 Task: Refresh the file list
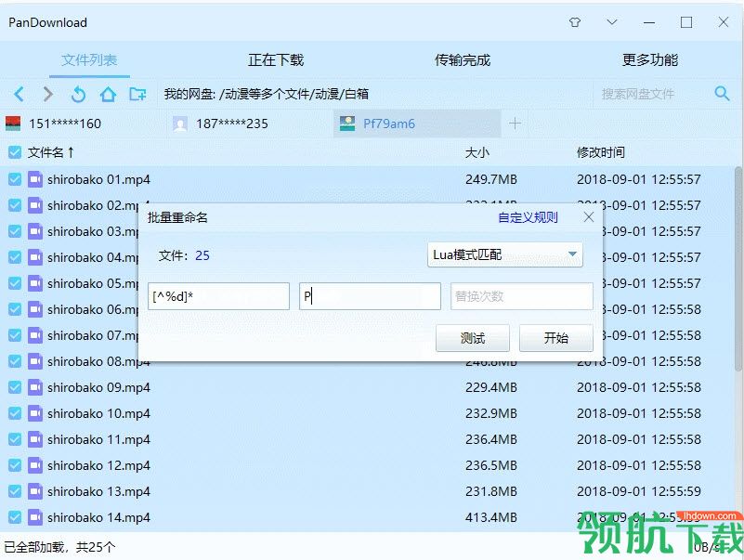(x=78, y=95)
